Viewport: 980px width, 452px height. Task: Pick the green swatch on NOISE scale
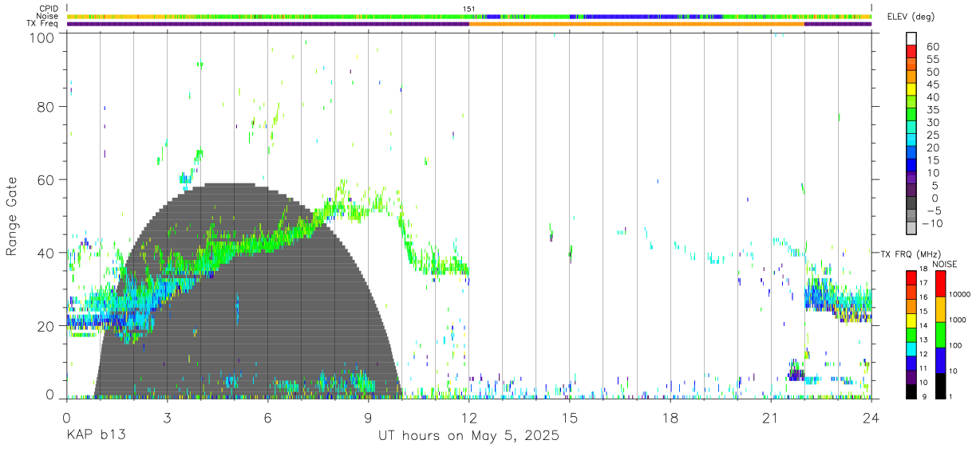pos(940,334)
